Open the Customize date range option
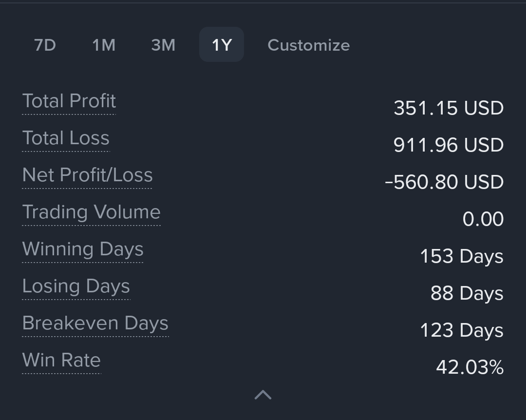 (308, 45)
